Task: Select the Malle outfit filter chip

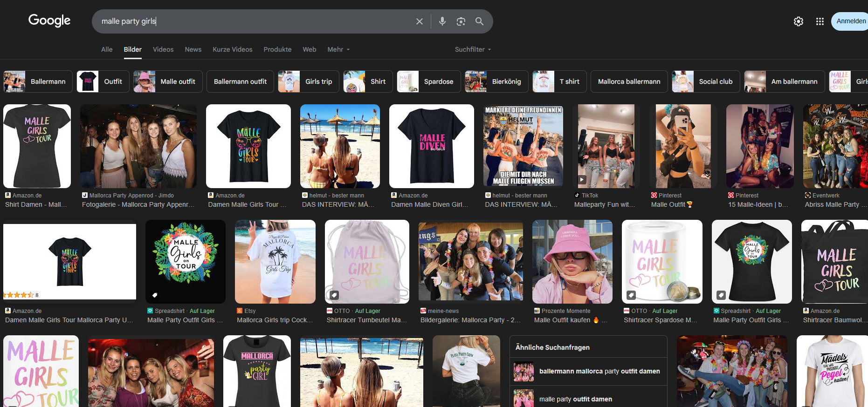Action: (168, 81)
